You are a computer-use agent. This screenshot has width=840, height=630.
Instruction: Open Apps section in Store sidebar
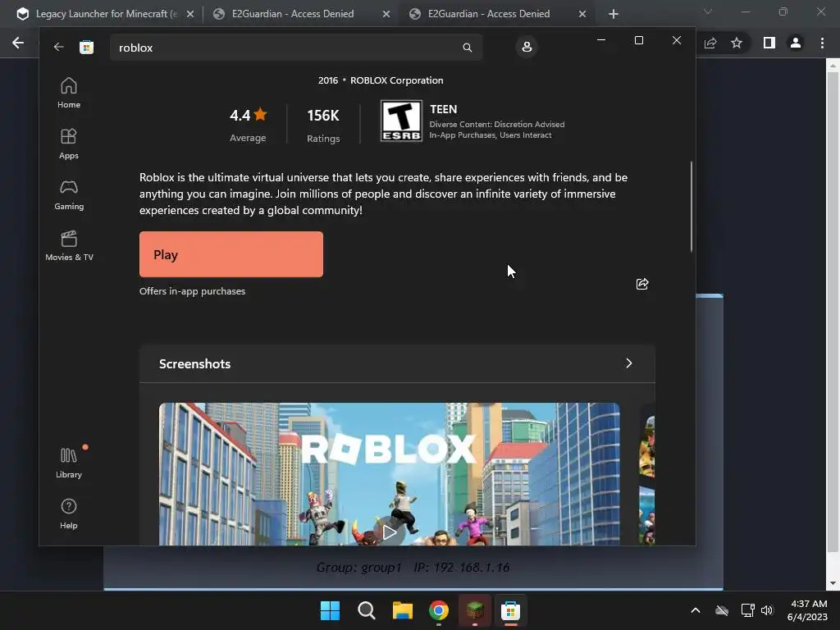point(69,144)
